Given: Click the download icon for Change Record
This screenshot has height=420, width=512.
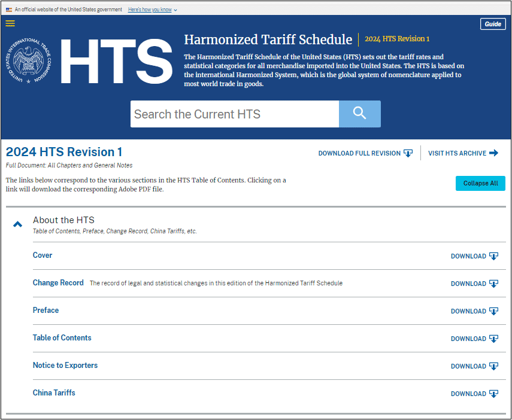Looking at the screenshot, I should [x=493, y=284].
